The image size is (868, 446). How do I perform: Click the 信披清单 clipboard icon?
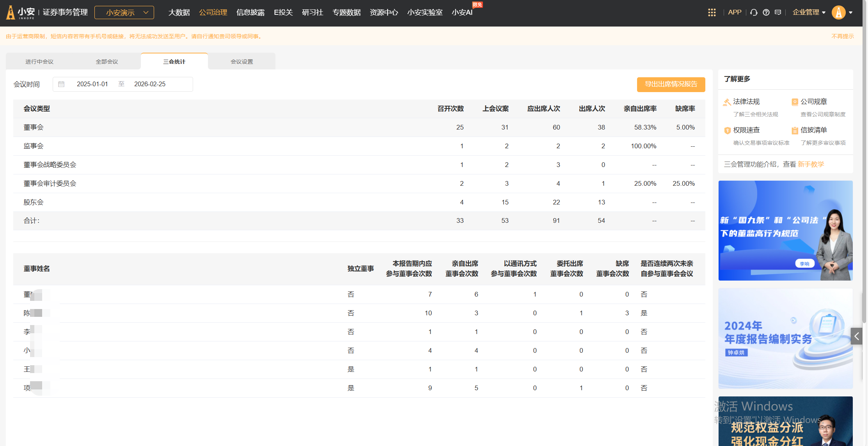(795, 131)
